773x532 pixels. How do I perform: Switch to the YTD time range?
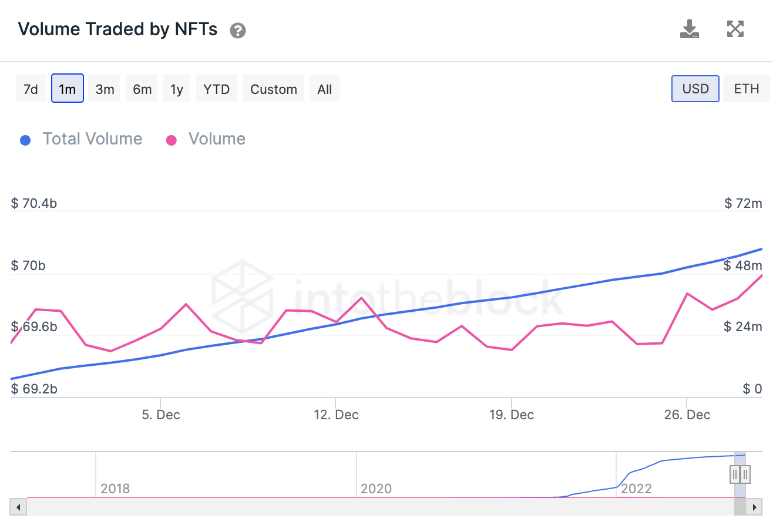pyautogui.click(x=216, y=88)
